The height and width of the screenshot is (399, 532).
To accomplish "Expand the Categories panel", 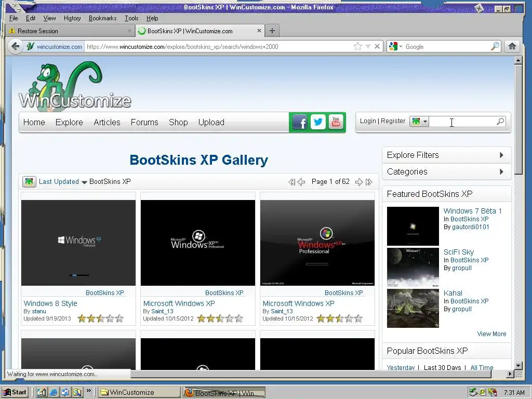I will pyautogui.click(x=446, y=171).
